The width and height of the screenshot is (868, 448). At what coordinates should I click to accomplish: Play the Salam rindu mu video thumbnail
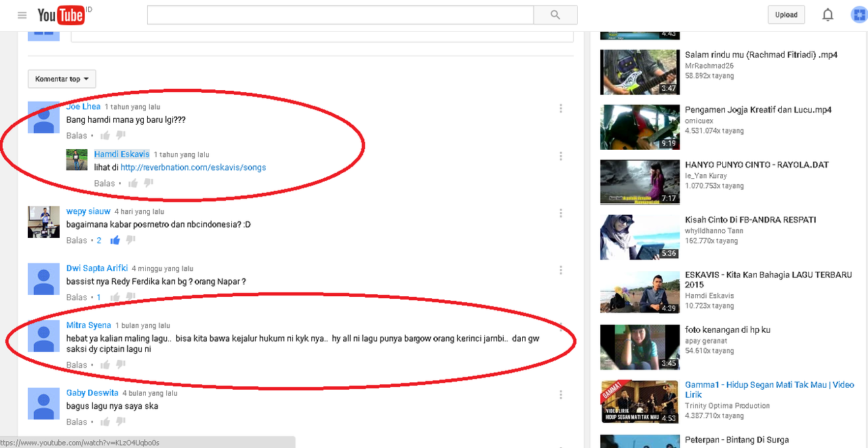(639, 72)
